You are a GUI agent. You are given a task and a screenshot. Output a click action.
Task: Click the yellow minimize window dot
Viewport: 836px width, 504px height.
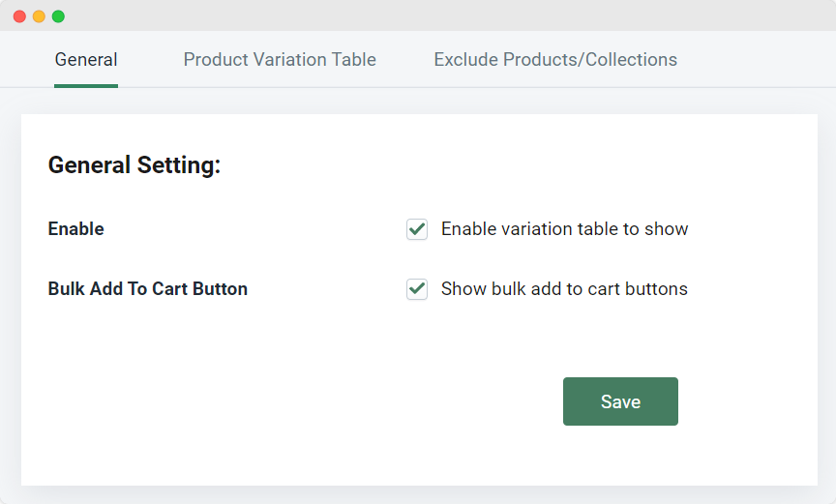[x=39, y=16]
